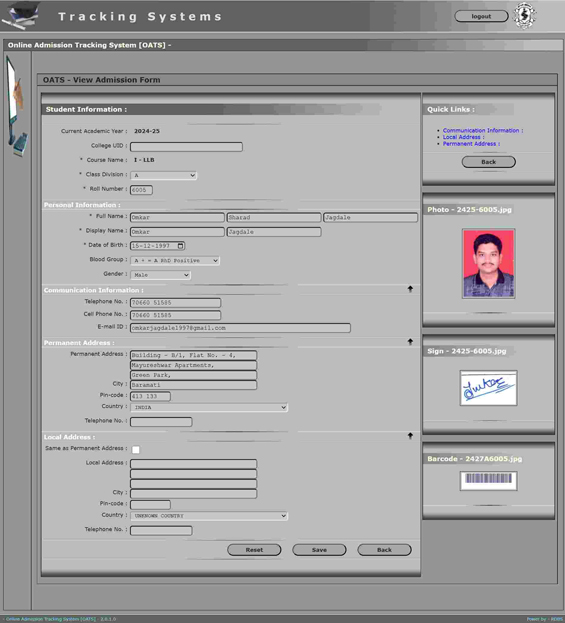565x623 pixels.
Task: Open Permanent Address quick link
Action: pyautogui.click(x=471, y=144)
